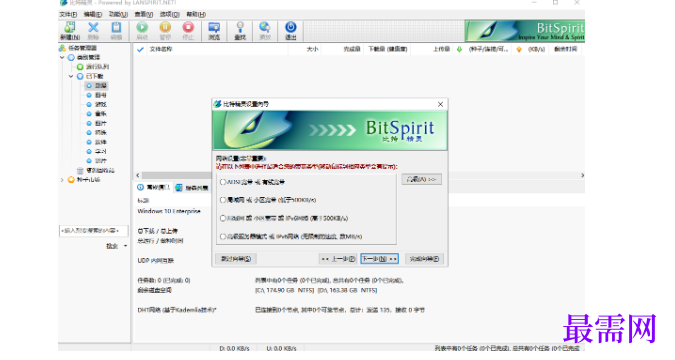Click the "D: 0.0 KB/s" status bar entry
Image resolution: width=675 pixels, height=360 pixels.
234,348
